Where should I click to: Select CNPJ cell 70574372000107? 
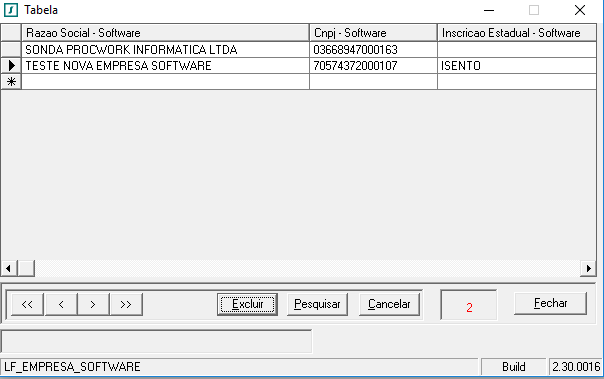[x=373, y=66]
